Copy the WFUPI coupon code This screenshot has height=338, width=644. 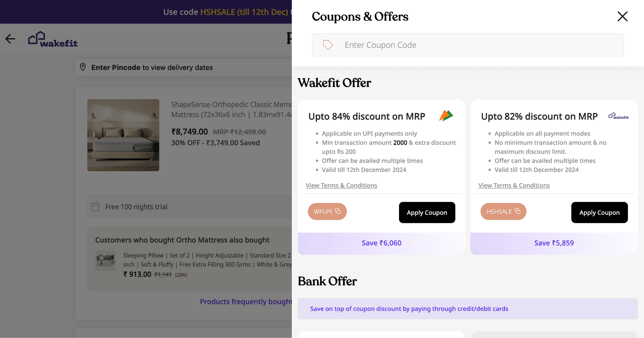pyautogui.click(x=327, y=211)
